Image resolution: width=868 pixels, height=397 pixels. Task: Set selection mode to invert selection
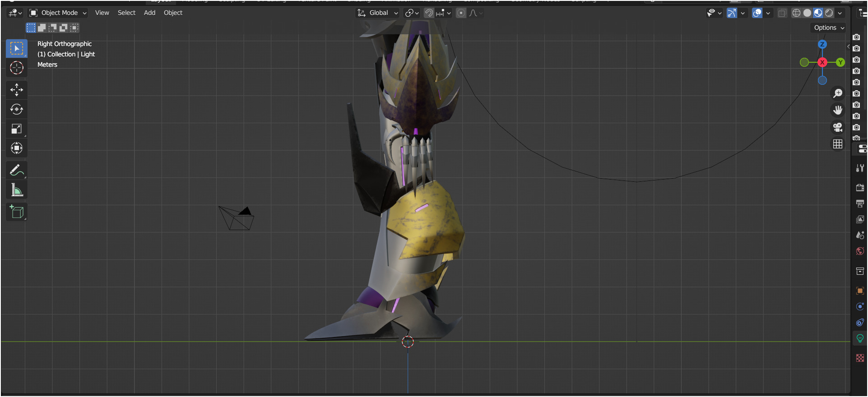coord(63,28)
